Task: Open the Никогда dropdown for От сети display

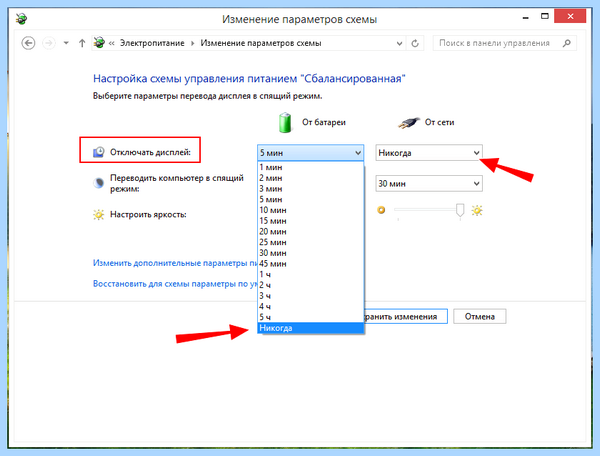Action: (x=429, y=153)
